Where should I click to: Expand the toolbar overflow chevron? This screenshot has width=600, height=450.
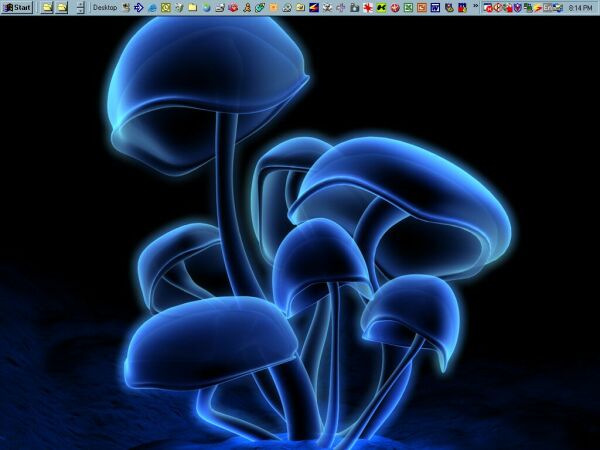pos(476,6)
